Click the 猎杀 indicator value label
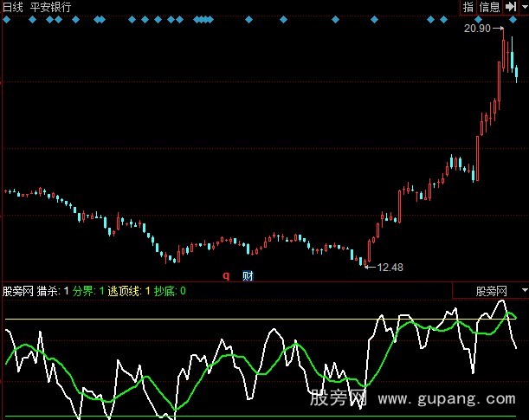This screenshot has width=529, height=420. [x=52, y=292]
